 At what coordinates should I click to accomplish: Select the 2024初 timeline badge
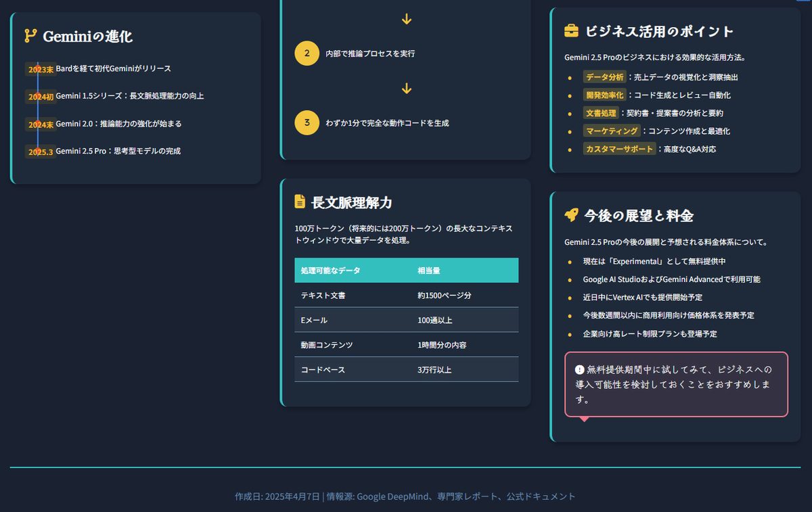[x=41, y=97]
